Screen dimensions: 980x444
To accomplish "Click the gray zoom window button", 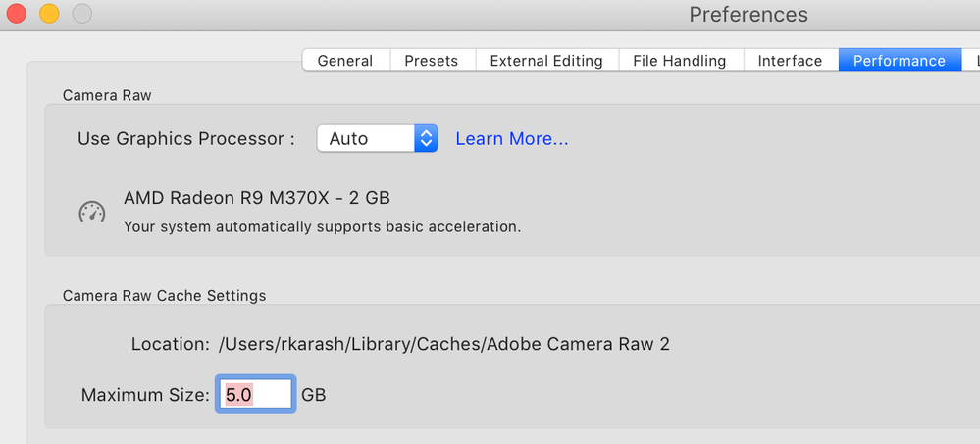I will pos(81,15).
